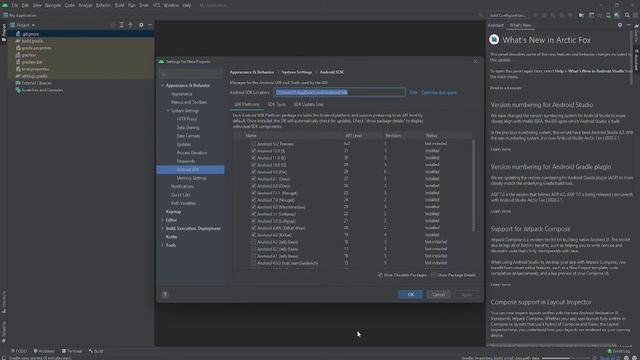Viewport: 640px width, 360px height.
Task: Click Optimize disk space link
Action: click(x=439, y=93)
